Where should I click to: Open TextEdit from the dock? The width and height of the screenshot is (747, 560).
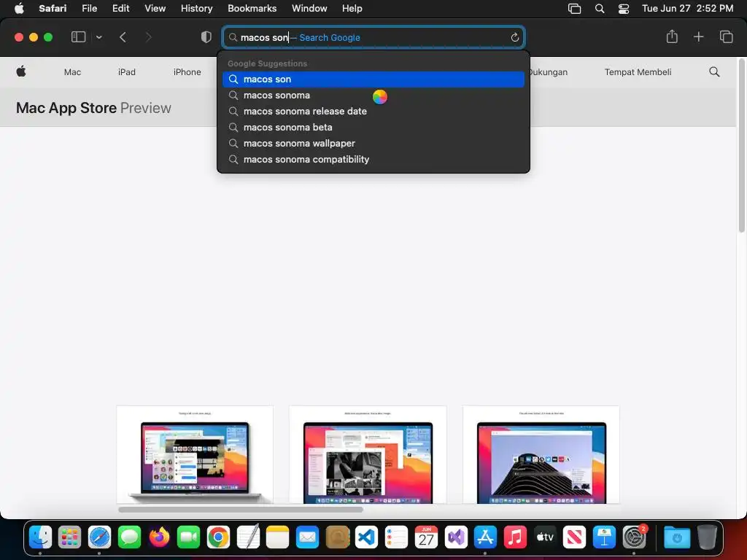pyautogui.click(x=248, y=537)
